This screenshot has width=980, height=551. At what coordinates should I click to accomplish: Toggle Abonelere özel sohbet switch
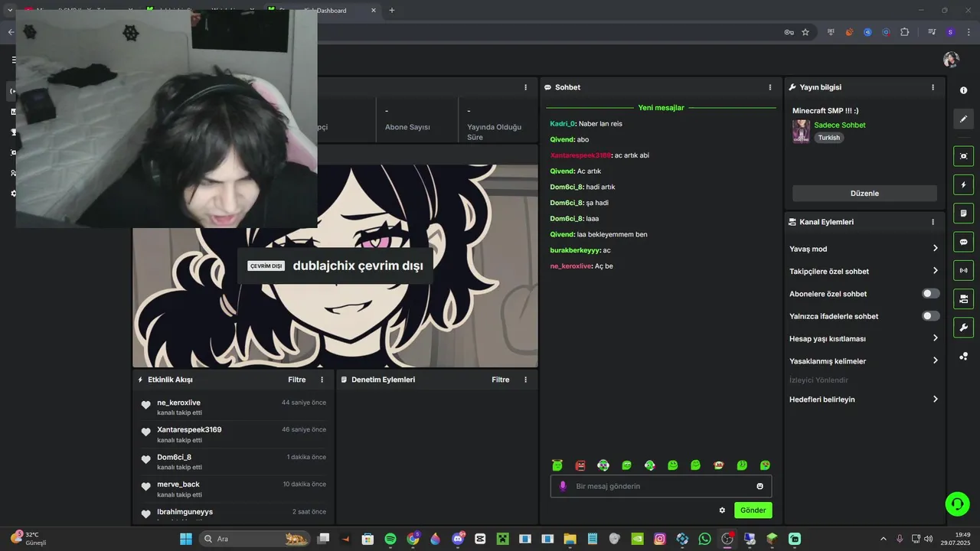coord(931,294)
